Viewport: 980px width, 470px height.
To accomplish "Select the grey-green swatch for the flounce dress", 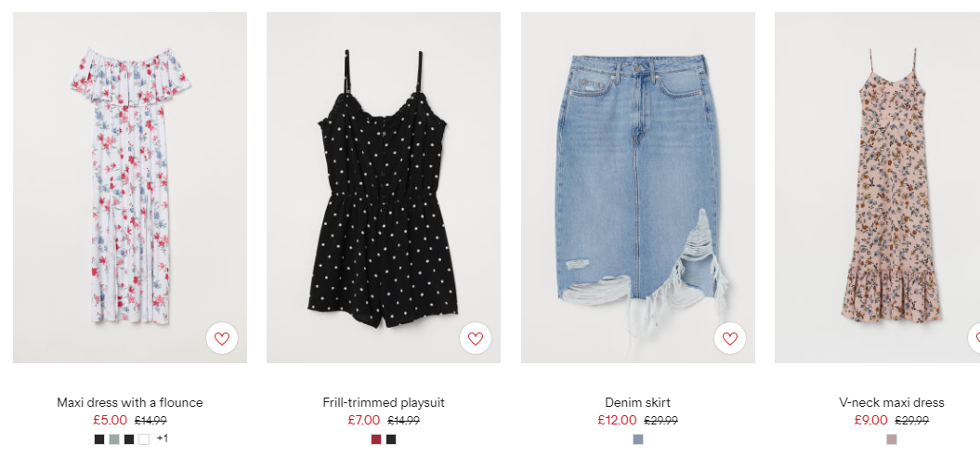I will coord(114,439).
